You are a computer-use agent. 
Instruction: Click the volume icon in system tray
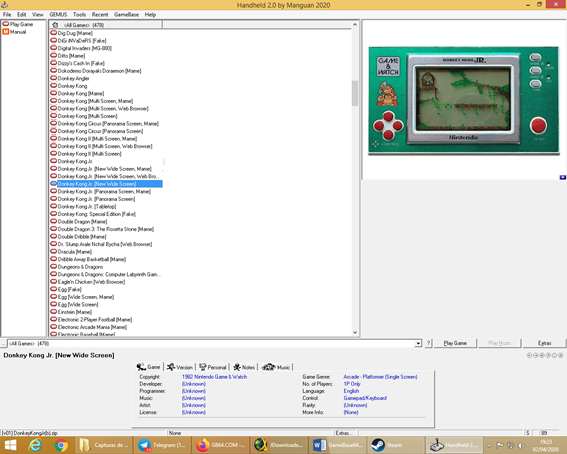coord(521,445)
